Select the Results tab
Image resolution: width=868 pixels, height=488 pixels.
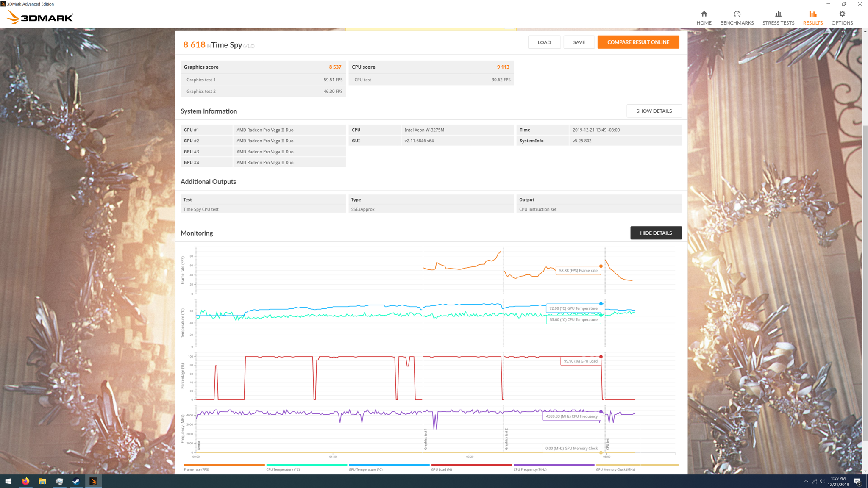coord(812,18)
